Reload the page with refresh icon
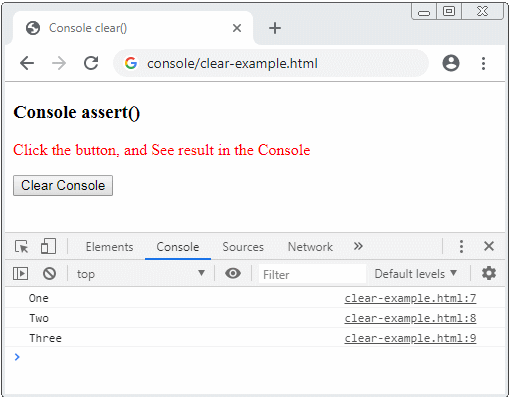Image resolution: width=510 pixels, height=397 pixels. click(x=91, y=63)
